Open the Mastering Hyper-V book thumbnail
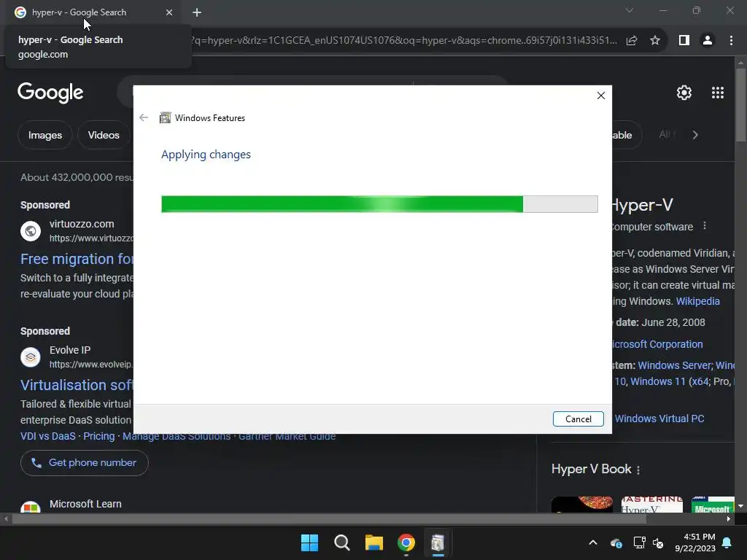The height and width of the screenshot is (560, 747). 651,505
